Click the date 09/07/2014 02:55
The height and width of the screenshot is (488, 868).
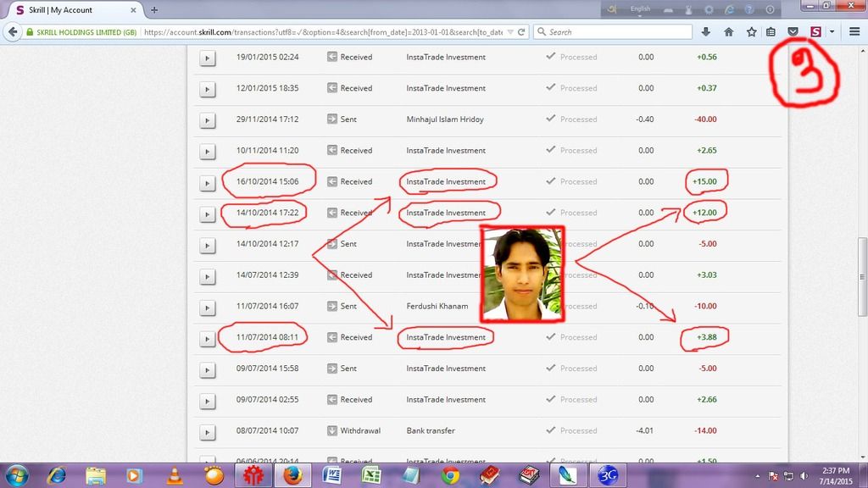267,400
